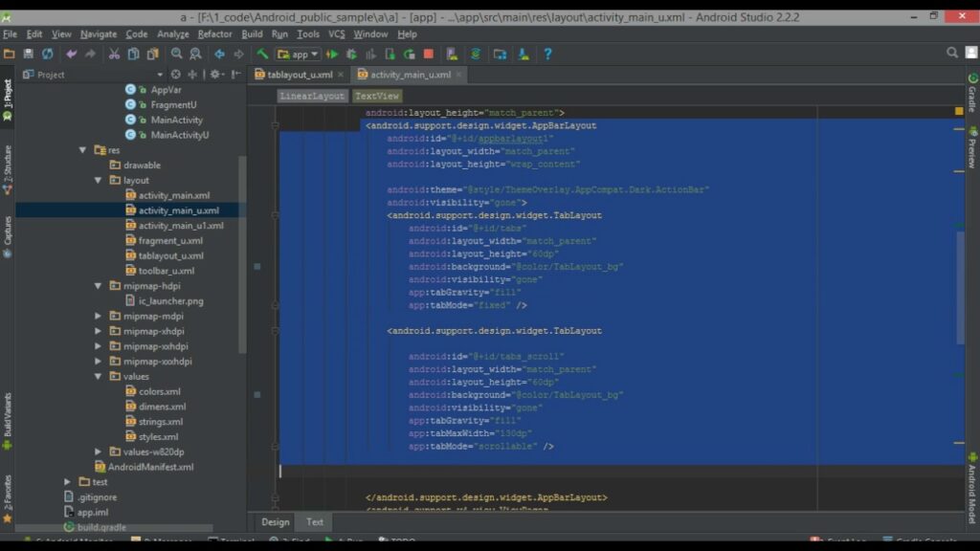Viewport: 980px width, 551px height.
Task: Click the Search Everywhere magnifier icon
Action: 952,54
